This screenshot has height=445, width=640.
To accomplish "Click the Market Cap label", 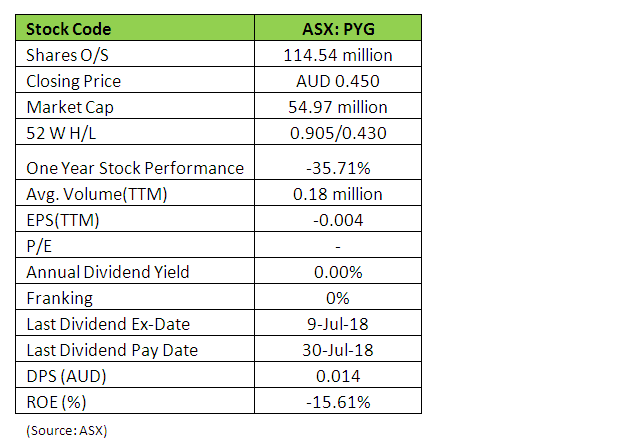I will click(68, 107).
